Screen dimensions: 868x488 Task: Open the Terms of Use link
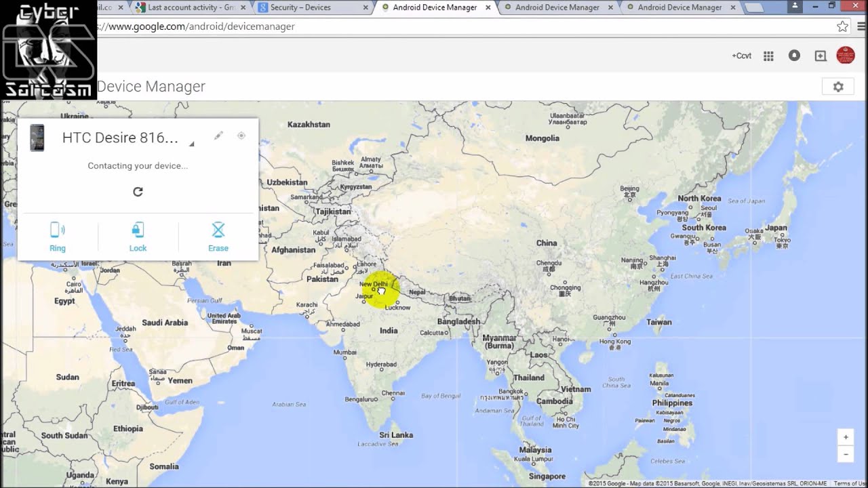(850, 483)
